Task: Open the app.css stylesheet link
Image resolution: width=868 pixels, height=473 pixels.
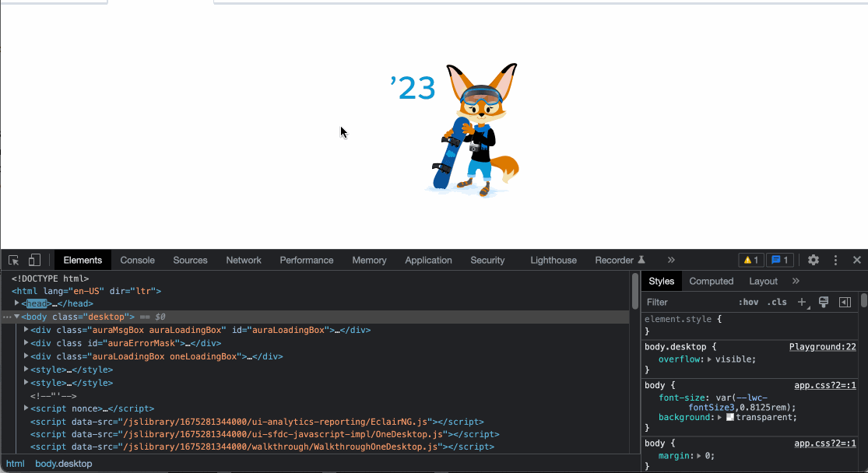Action: tap(824, 384)
